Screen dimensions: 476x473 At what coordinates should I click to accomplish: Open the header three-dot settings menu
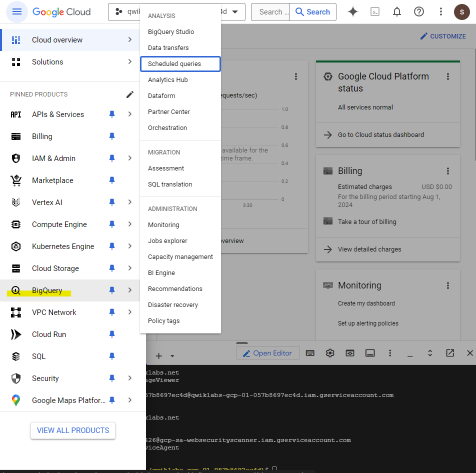coord(441,12)
